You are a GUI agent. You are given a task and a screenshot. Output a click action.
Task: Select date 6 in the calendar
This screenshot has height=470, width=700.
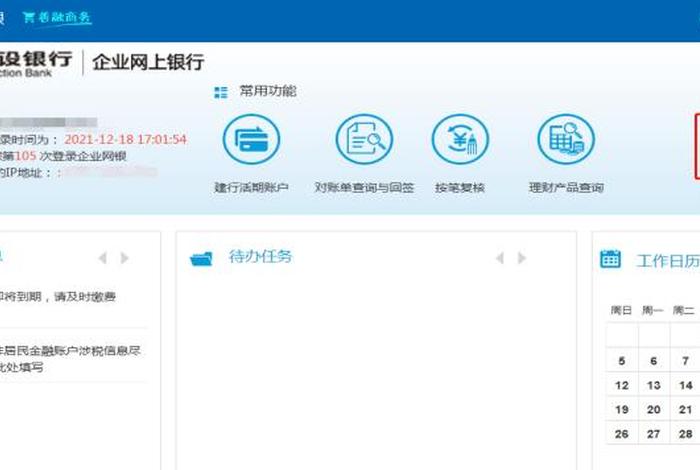pyautogui.click(x=654, y=361)
